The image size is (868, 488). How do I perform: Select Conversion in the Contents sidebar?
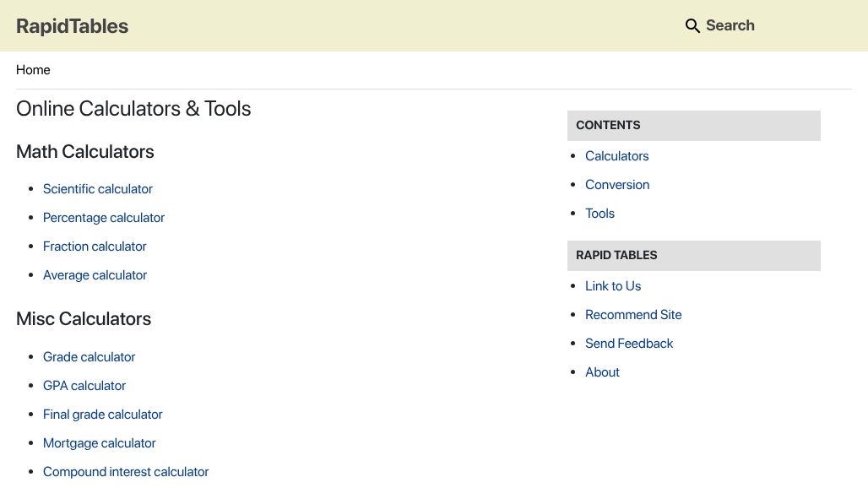(x=617, y=185)
